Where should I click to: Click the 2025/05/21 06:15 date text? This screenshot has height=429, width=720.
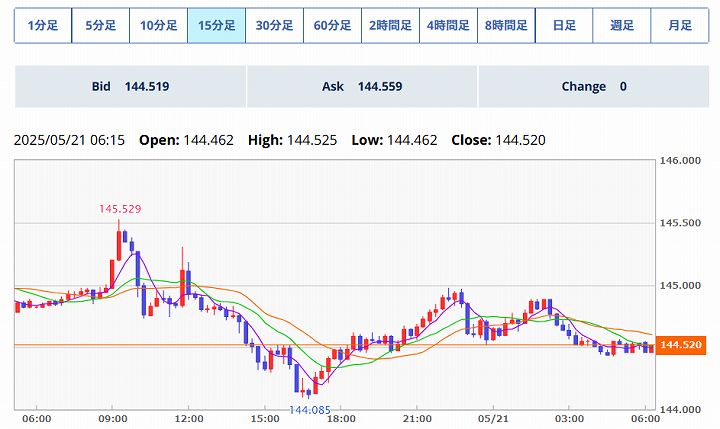pyautogui.click(x=69, y=140)
